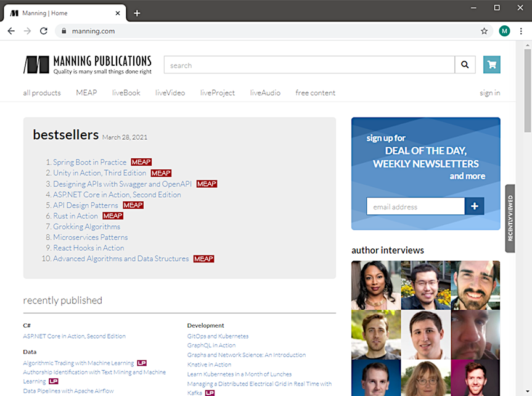
Task: Click the browser back arrow
Action: point(11,31)
